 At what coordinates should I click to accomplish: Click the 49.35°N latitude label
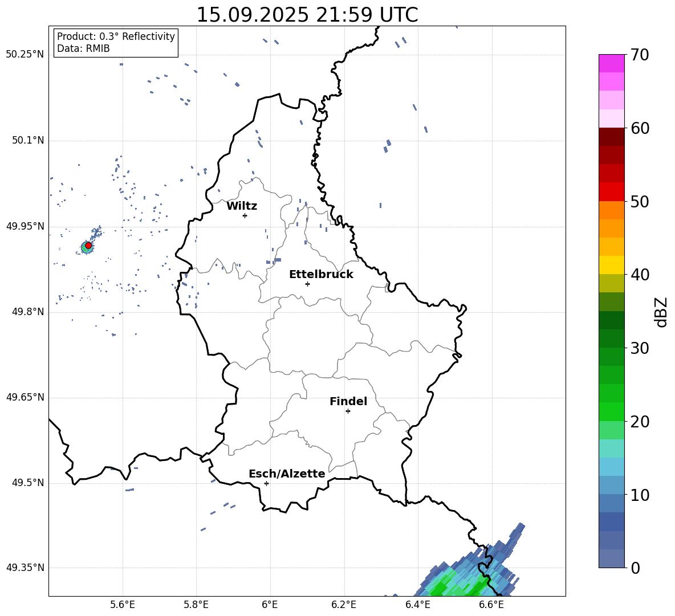25,568
